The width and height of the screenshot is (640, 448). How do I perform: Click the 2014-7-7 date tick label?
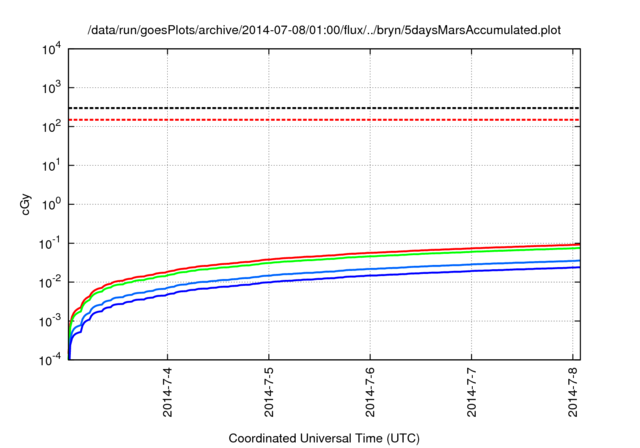[471, 392]
